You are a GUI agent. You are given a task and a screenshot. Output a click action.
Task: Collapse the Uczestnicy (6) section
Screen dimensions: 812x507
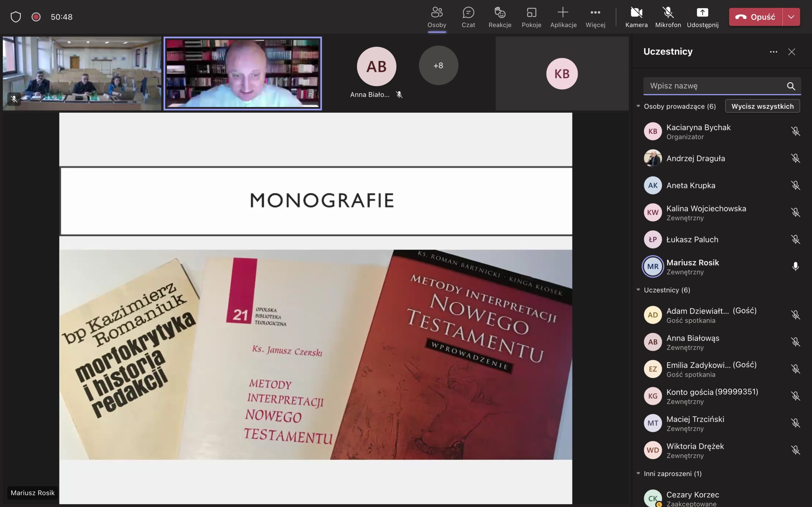(638, 290)
